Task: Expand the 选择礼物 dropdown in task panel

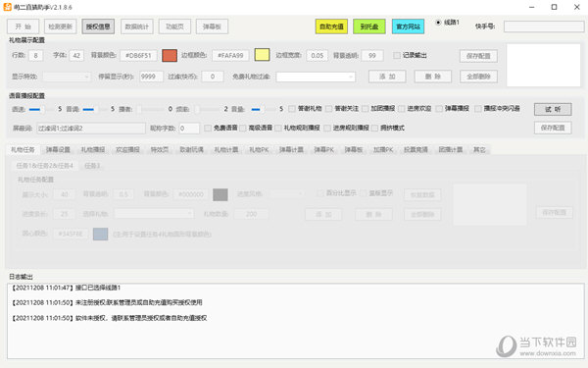Action: 154,214
